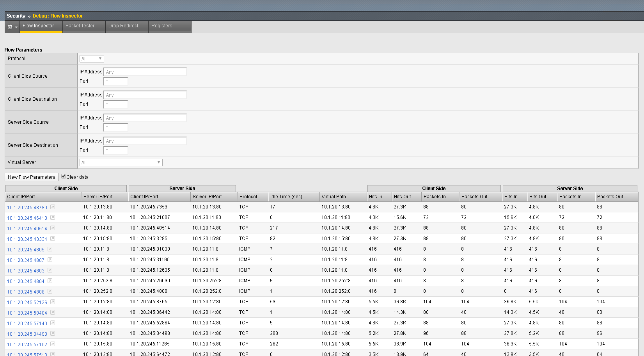This screenshot has height=356, width=644.
Task: Open flow details icon beside 10.1.20.245:43334
Action: [53, 239]
